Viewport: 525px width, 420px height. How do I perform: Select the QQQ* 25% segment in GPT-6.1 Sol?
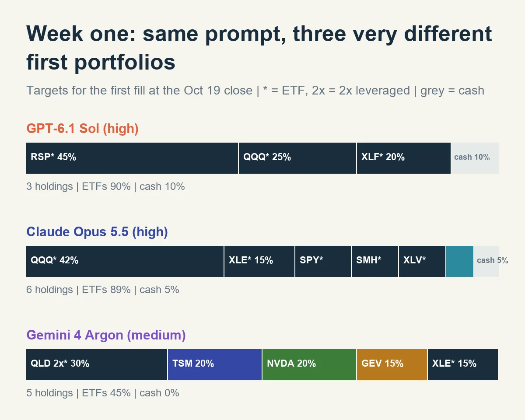pyautogui.click(x=297, y=158)
